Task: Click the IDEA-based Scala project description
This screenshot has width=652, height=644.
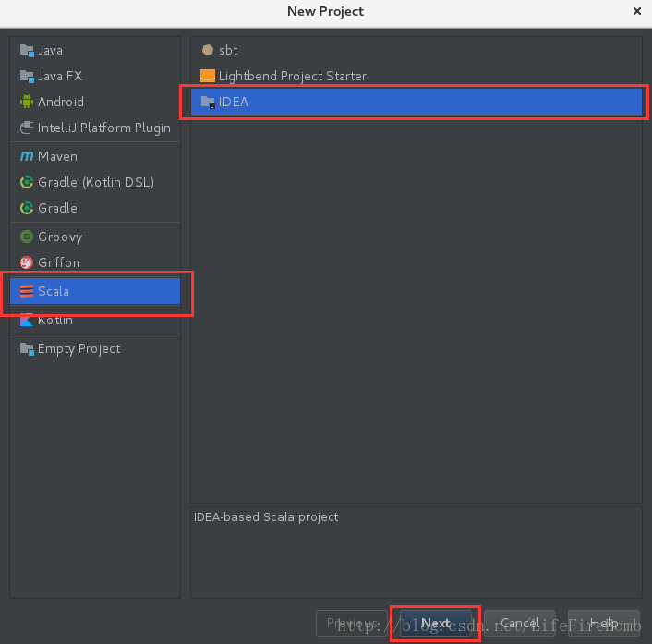Action: [x=266, y=517]
